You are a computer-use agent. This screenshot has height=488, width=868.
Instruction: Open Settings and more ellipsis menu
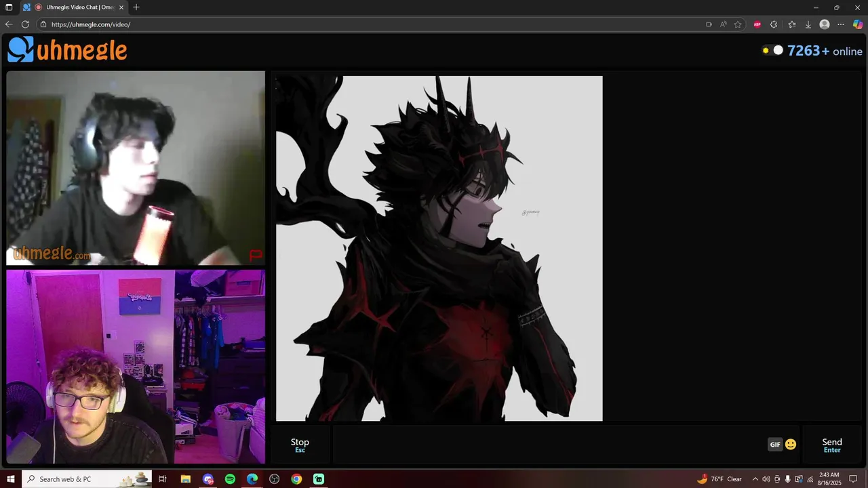[841, 24]
